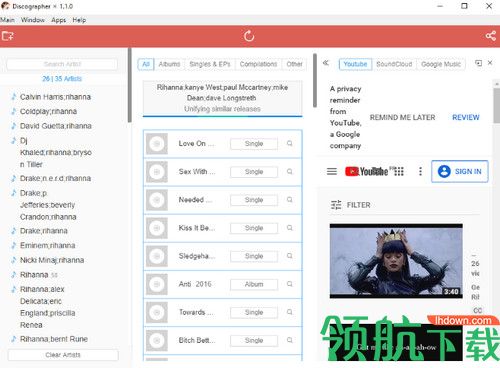Click the search icon for Sledgeha release
This screenshot has width=500, height=368.
coord(290,256)
